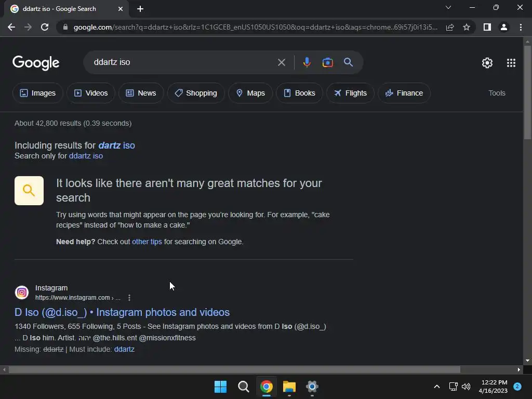Viewport: 532px width, 399px height.
Task: Share this page using the share icon
Action: 450,27
